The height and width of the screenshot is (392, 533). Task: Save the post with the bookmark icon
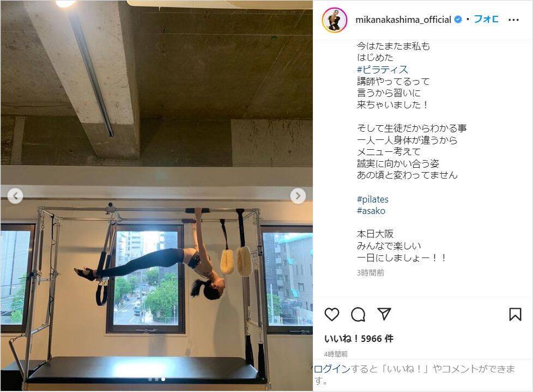(x=515, y=314)
